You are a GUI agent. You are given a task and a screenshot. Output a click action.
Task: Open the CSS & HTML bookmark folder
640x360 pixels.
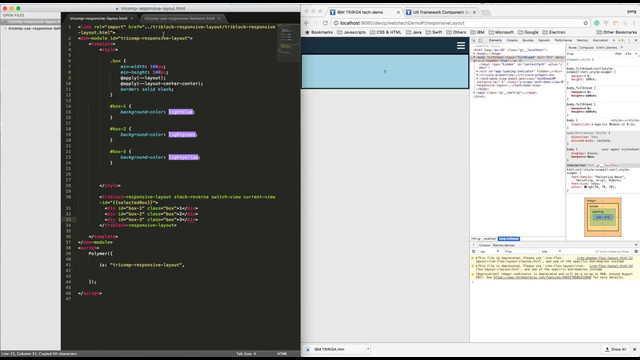click(x=386, y=32)
